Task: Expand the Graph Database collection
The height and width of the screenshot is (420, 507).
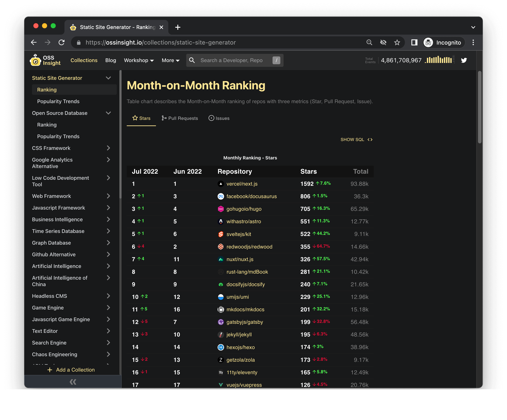Action: [108, 243]
